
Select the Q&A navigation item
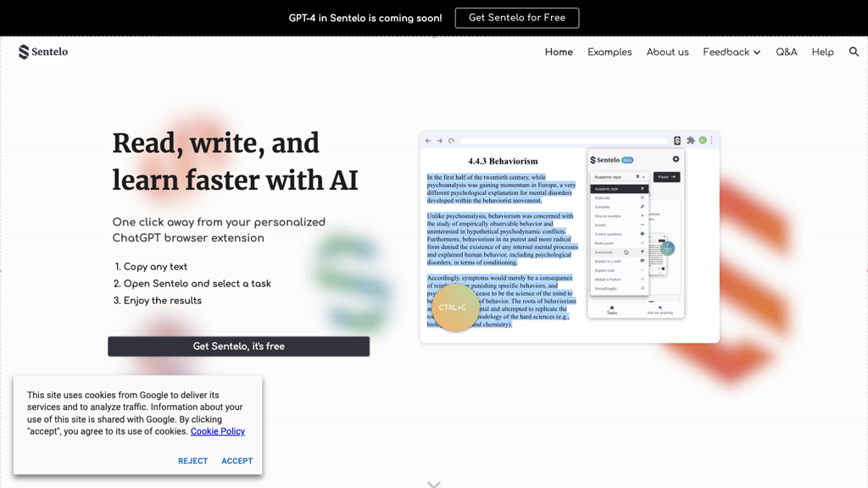point(787,52)
